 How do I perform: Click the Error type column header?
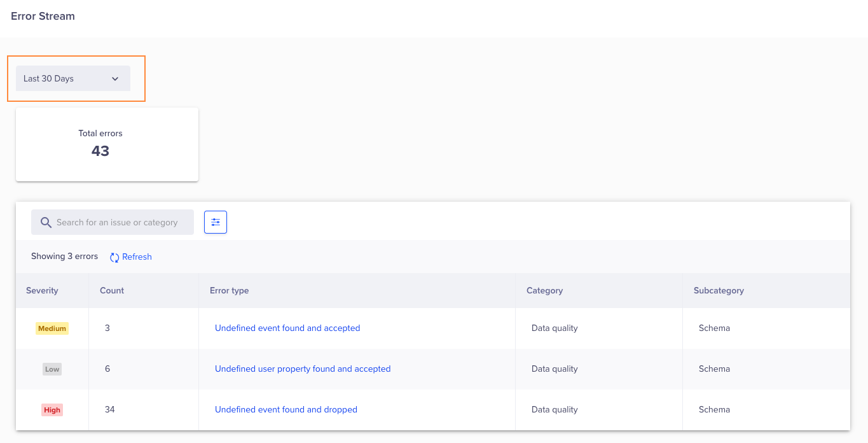(x=230, y=290)
